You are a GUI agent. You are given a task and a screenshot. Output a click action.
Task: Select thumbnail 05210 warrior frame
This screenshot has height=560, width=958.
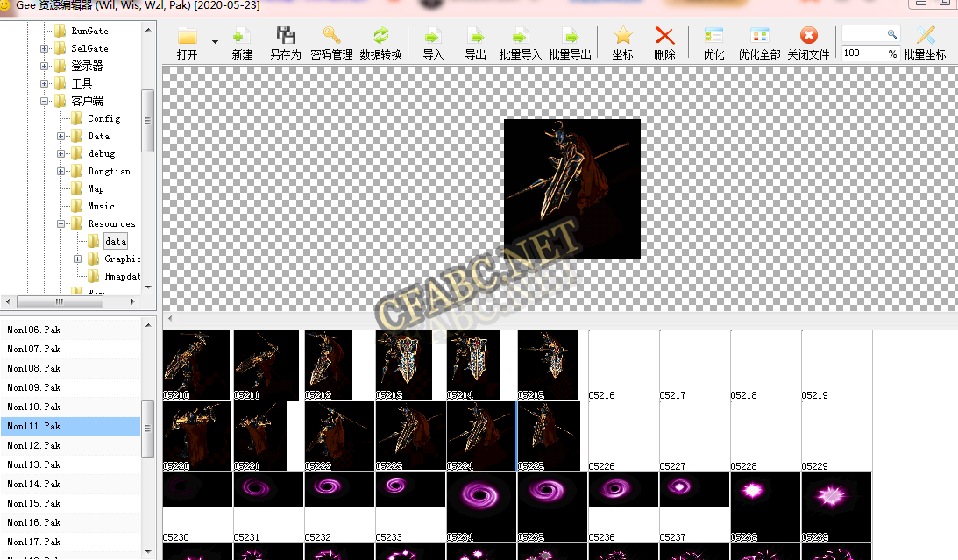(196, 365)
